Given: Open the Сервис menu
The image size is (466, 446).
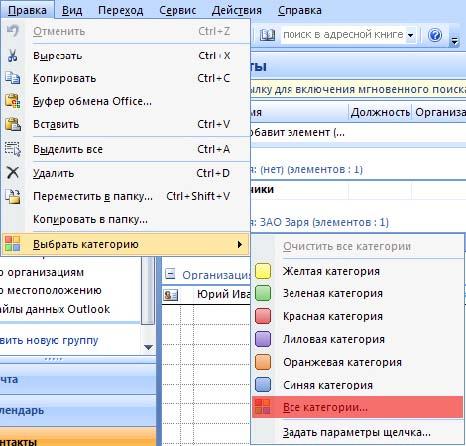Looking at the screenshot, I should [x=178, y=10].
